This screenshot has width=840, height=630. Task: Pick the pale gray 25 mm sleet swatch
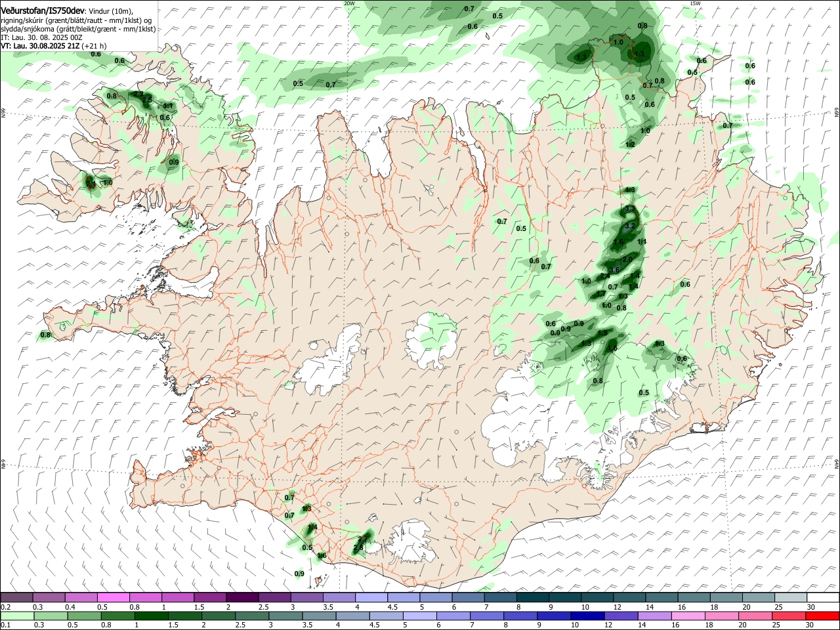tap(790, 597)
